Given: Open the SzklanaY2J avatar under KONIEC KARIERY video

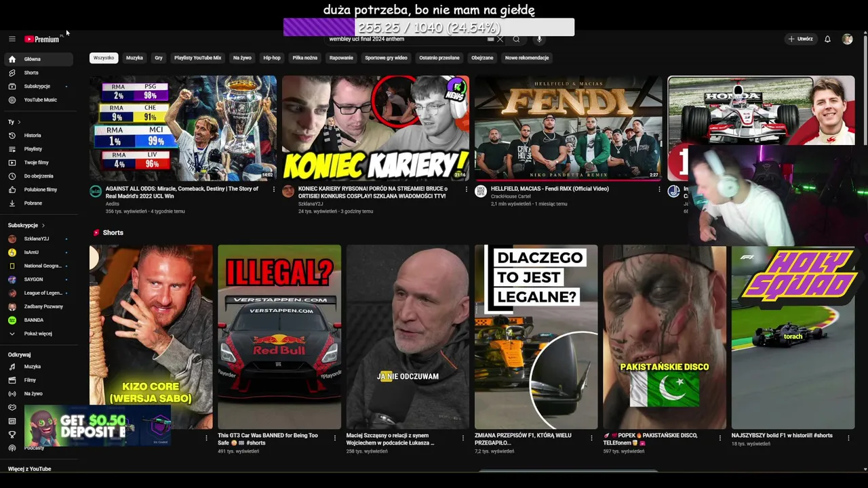Looking at the screenshot, I should pyautogui.click(x=288, y=191).
